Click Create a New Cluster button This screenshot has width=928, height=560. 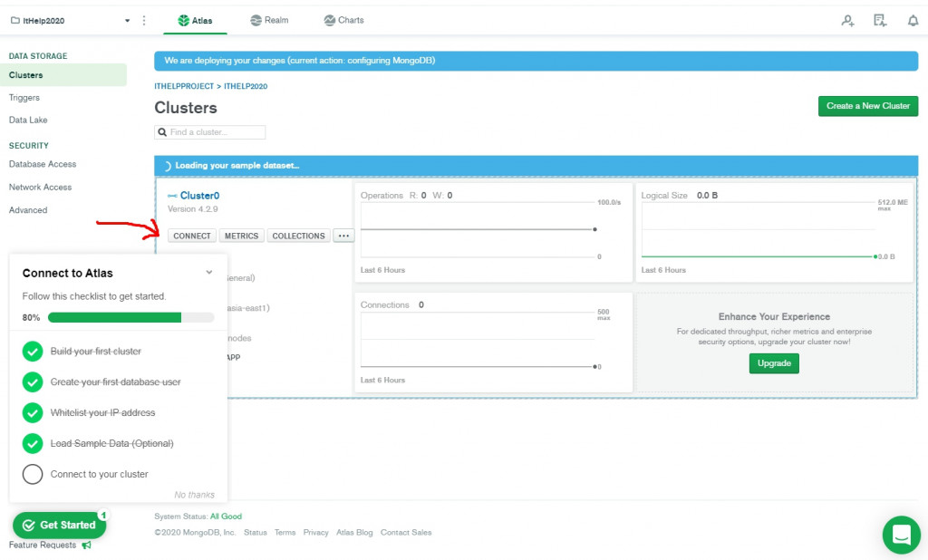(x=868, y=106)
